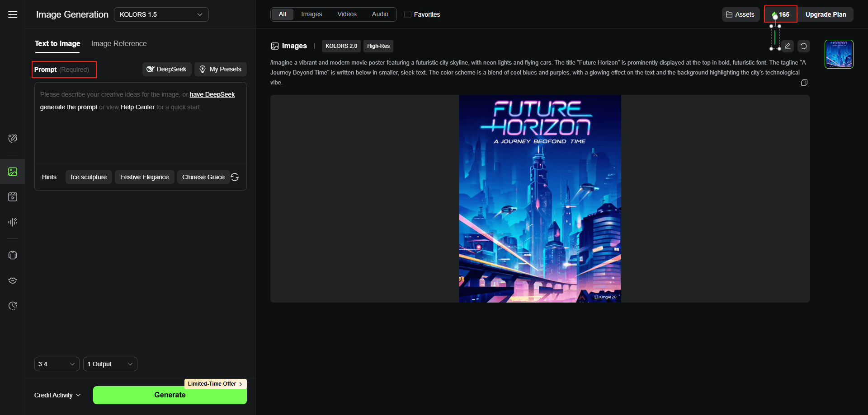Image resolution: width=868 pixels, height=415 pixels.
Task: Enable the Favorites checkbox
Action: (408, 14)
